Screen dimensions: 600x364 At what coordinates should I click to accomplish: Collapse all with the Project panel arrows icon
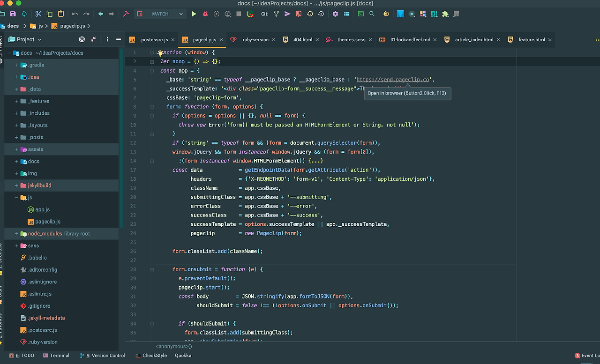[93, 39]
